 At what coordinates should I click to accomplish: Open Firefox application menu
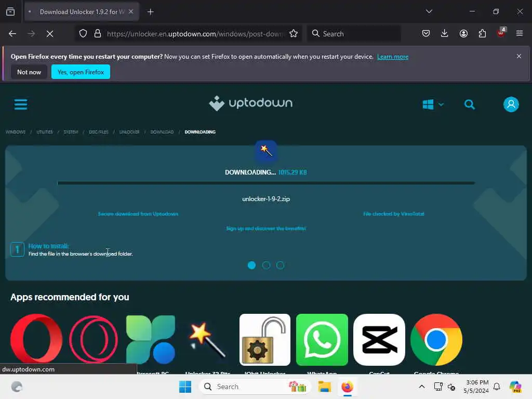click(519, 33)
